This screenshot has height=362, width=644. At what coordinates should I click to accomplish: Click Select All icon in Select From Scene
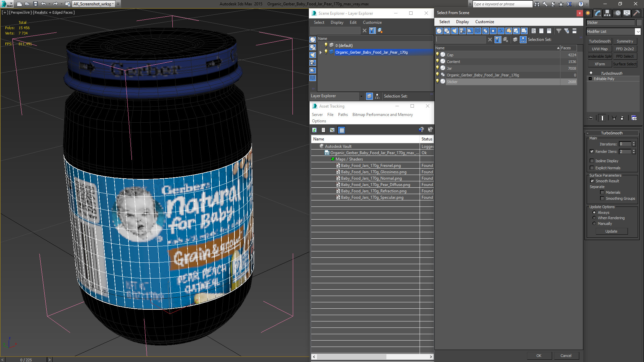coord(533,31)
